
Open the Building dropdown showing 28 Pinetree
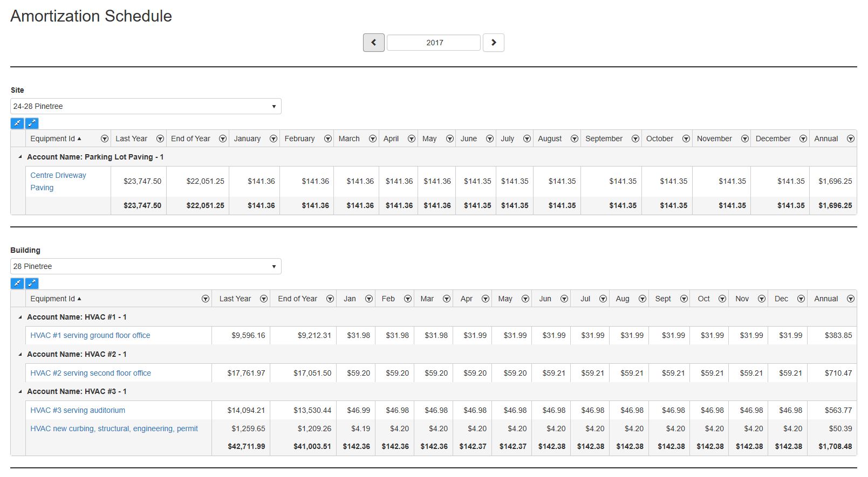146,266
